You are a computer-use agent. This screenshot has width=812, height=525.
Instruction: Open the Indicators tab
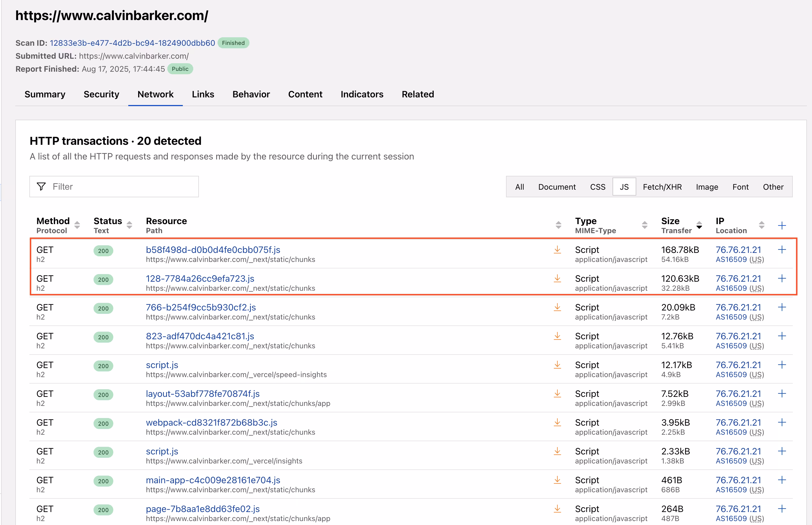(362, 95)
